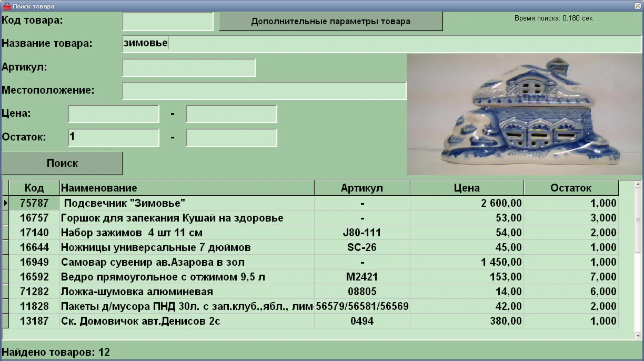Click scrollbar up arrow in results table
The image size is (644, 361).
tap(638, 185)
